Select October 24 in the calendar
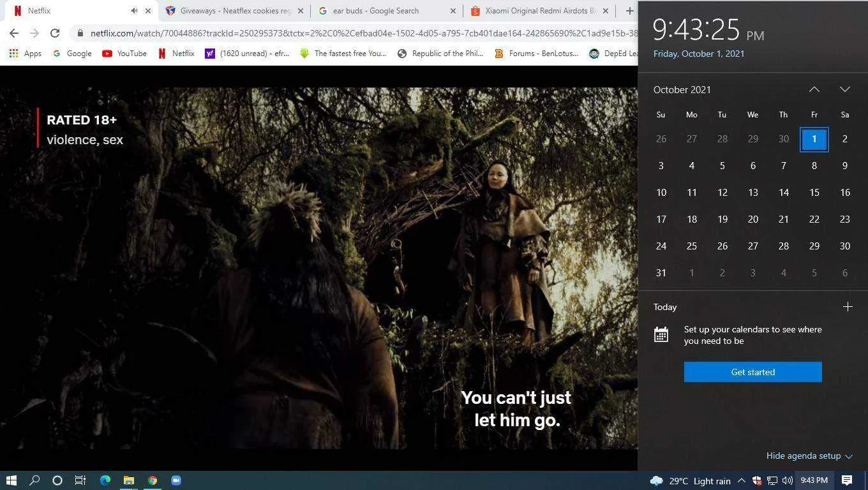This screenshot has height=490, width=868. click(661, 246)
